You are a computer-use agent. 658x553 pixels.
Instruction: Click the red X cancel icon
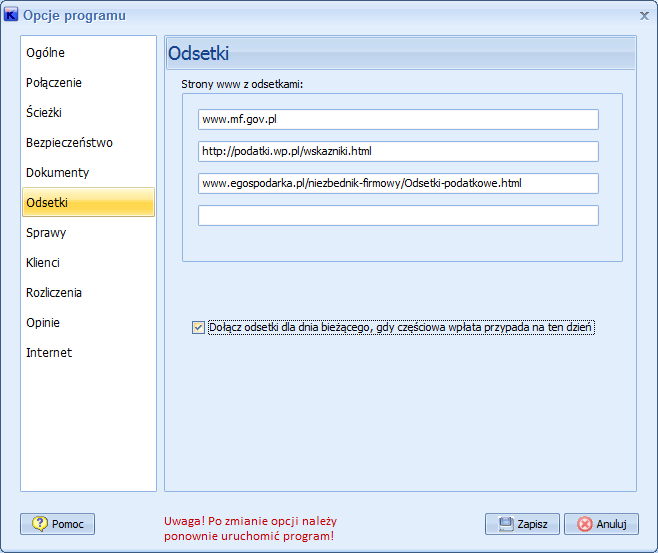(x=585, y=524)
